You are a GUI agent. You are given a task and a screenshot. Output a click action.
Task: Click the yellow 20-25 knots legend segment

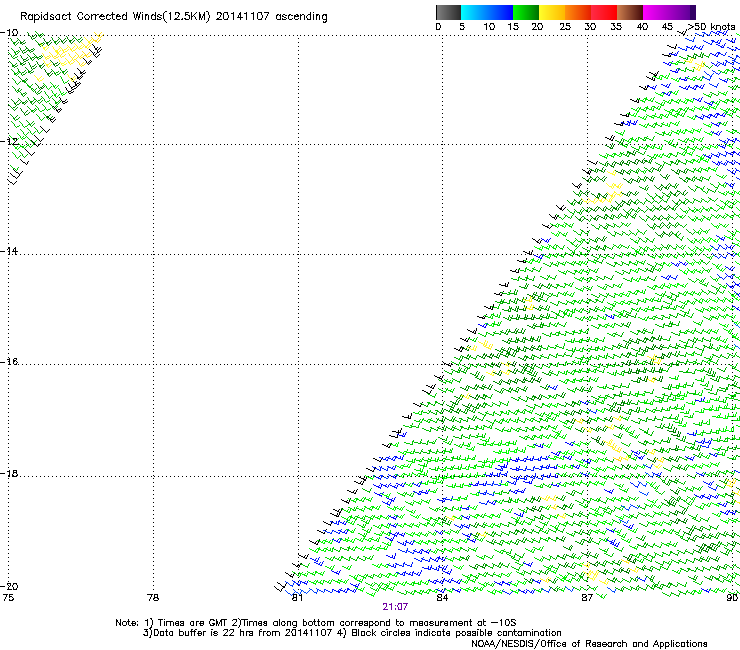(552, 12)
